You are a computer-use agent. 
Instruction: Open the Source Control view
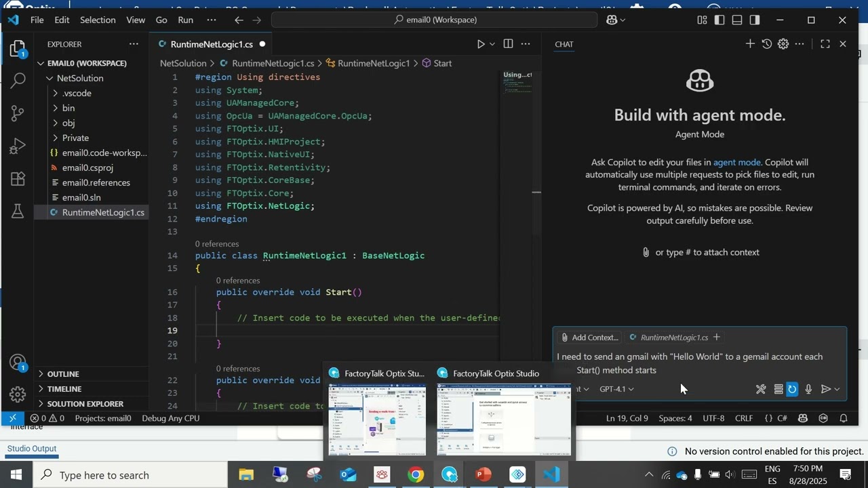pos(18,113)
